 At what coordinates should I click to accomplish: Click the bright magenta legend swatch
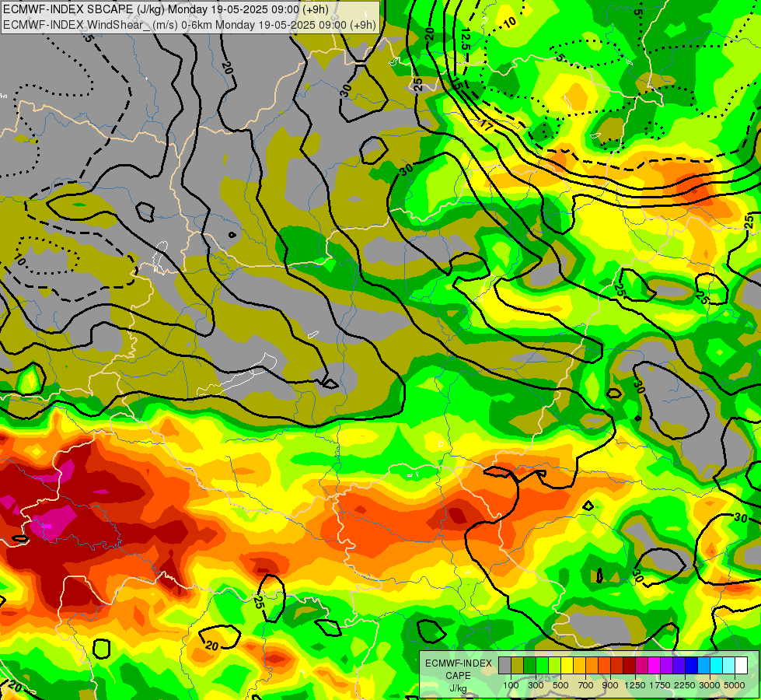click(655, 665)
